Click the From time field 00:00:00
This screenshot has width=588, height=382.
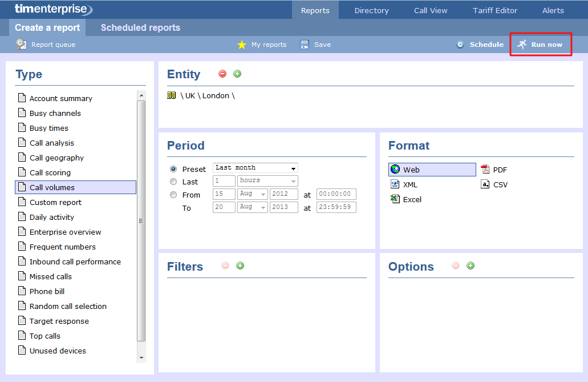point(336,194)
